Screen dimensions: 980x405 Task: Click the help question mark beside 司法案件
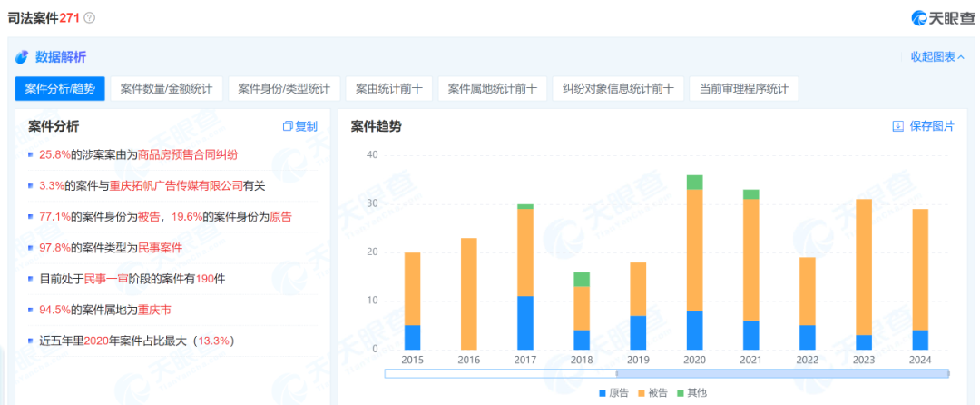pyautogui.click(x=89, y=18)
